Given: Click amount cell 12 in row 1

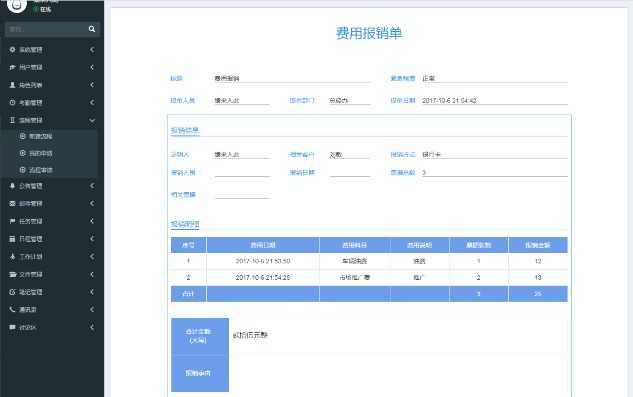Looking at the screenshot, I should [538, 261].
